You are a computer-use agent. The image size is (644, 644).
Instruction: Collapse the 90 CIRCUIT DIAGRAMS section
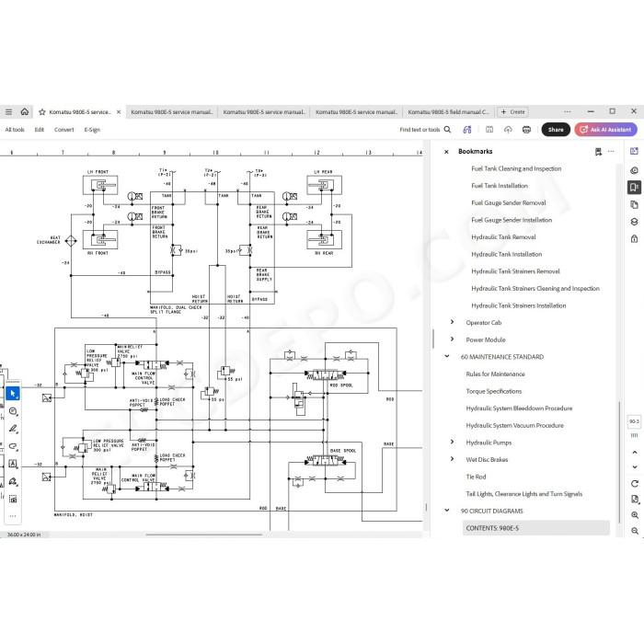tap(447, 511)
